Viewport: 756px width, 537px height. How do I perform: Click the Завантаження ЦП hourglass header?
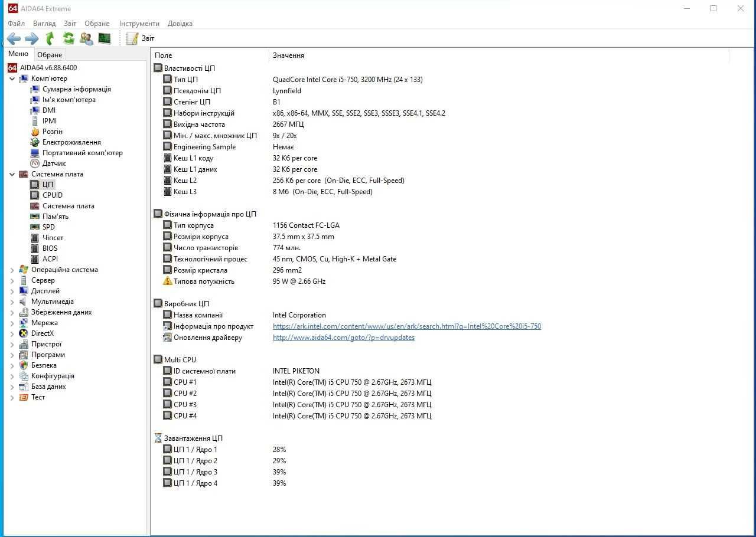tap(188, 438)
